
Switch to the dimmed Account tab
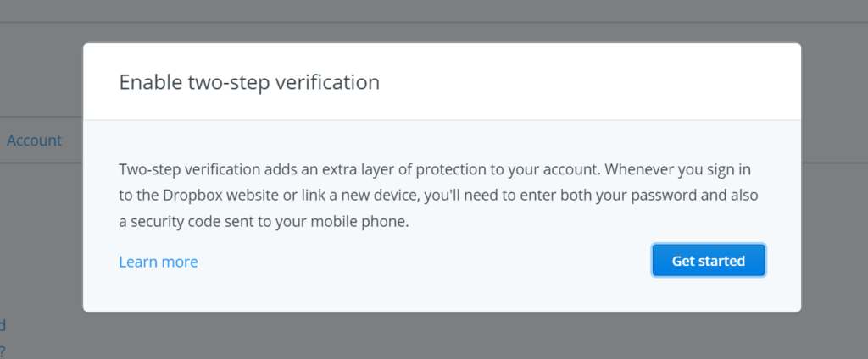click(x=34, y=141)
